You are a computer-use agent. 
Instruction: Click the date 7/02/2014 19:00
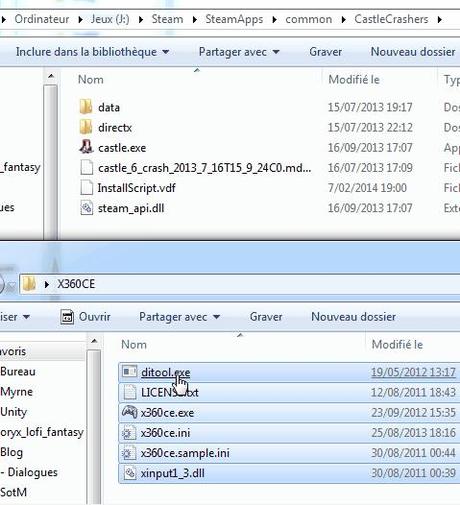pos(367,188)
